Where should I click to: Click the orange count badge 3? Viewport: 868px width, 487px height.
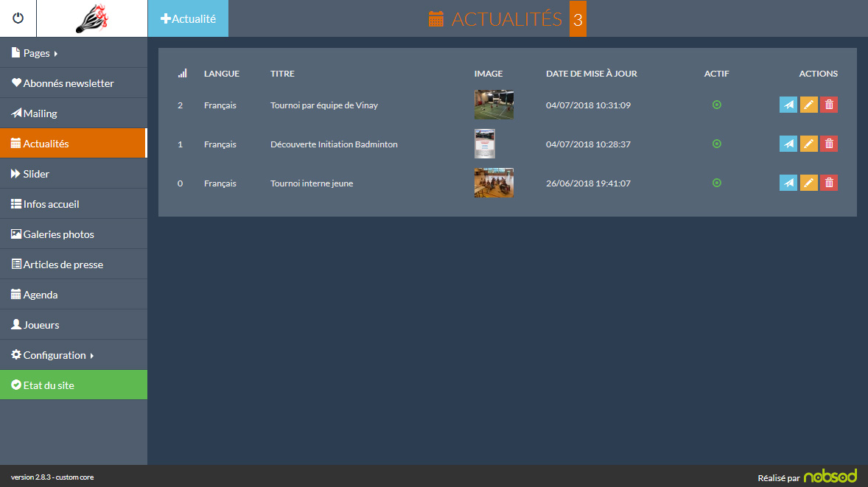[578, 19]
